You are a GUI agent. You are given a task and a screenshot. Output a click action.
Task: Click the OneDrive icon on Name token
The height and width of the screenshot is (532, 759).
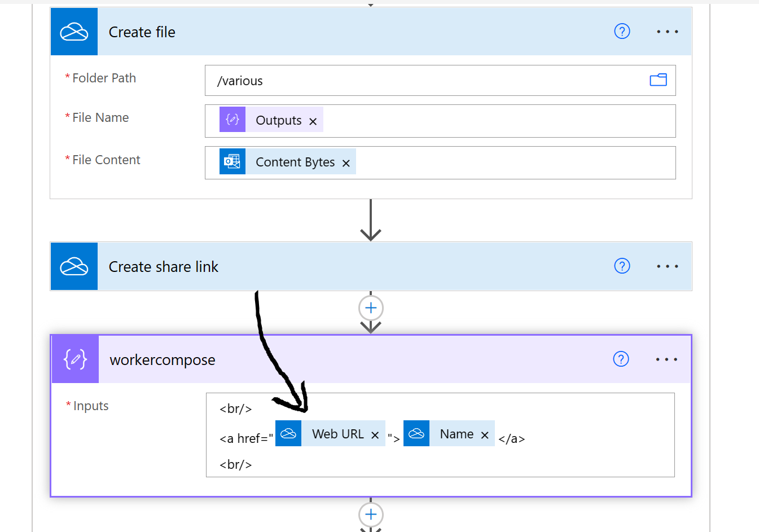(x=416, y=433)
